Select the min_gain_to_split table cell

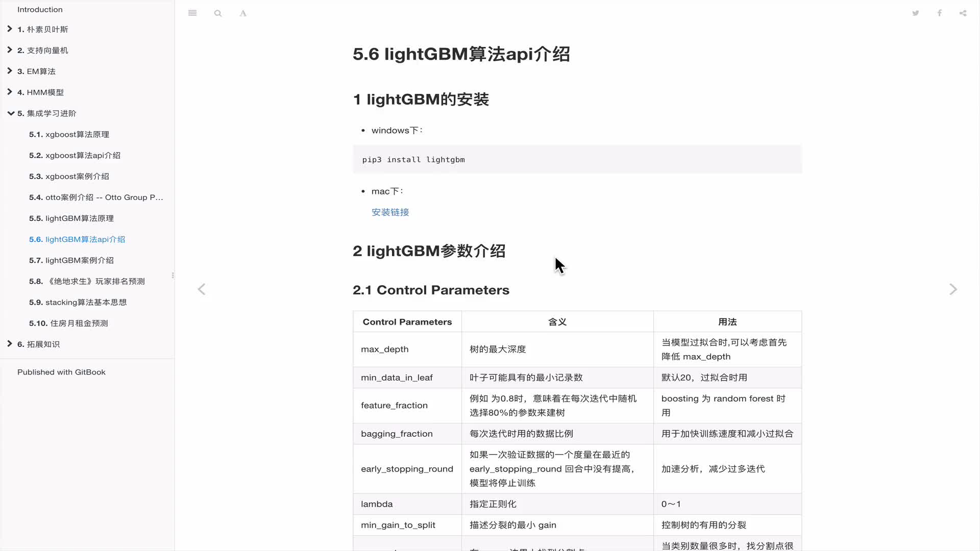click(x=407, y=525)
